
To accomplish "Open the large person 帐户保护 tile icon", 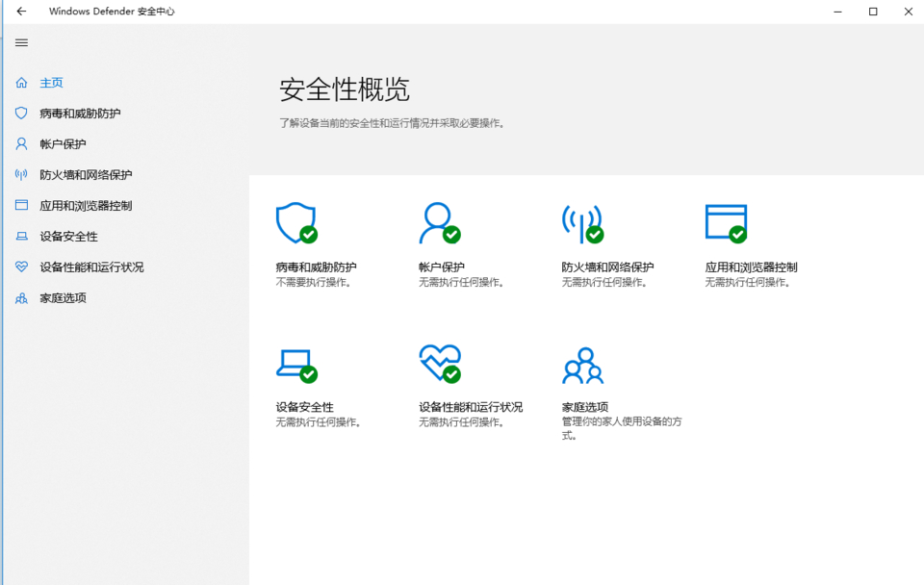I will 440,222.
